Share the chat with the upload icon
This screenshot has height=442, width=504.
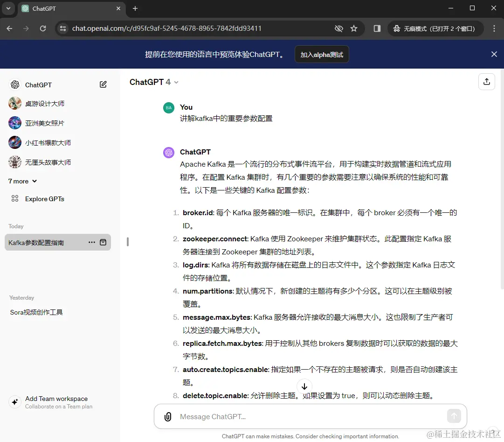click(x=486, y=82)
